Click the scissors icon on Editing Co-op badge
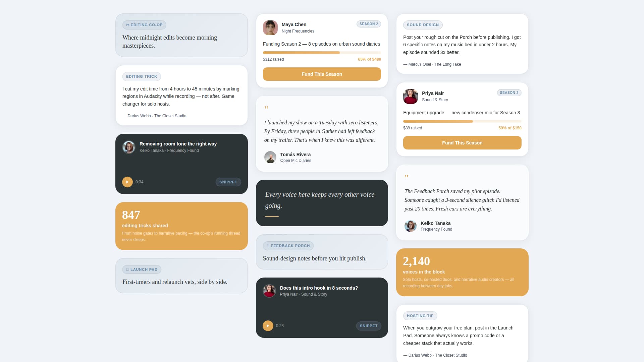 point(128,24)
